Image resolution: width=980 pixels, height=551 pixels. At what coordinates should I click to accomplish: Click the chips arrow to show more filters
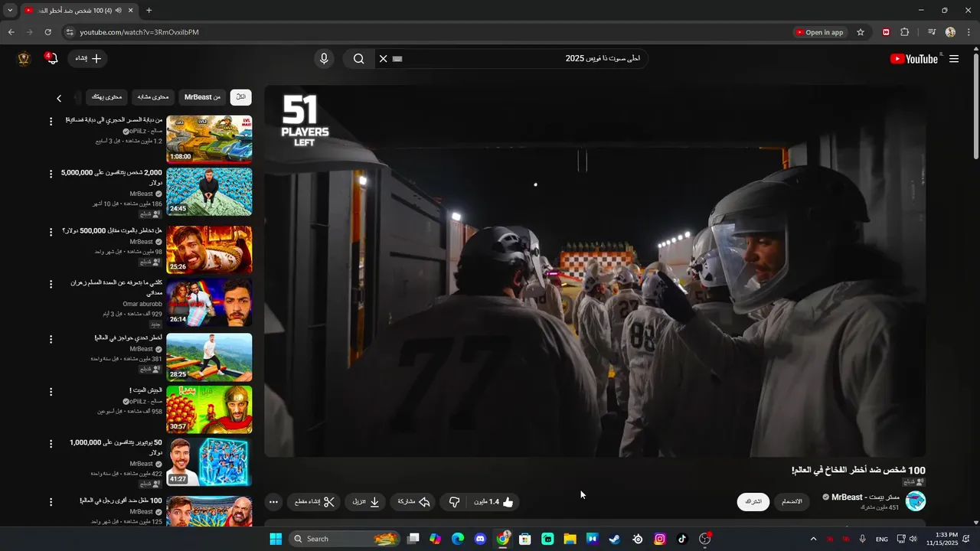59,98
